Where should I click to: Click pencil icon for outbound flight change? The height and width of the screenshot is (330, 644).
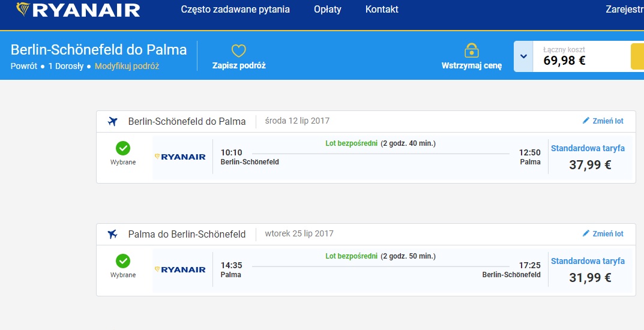click(586, 121)
